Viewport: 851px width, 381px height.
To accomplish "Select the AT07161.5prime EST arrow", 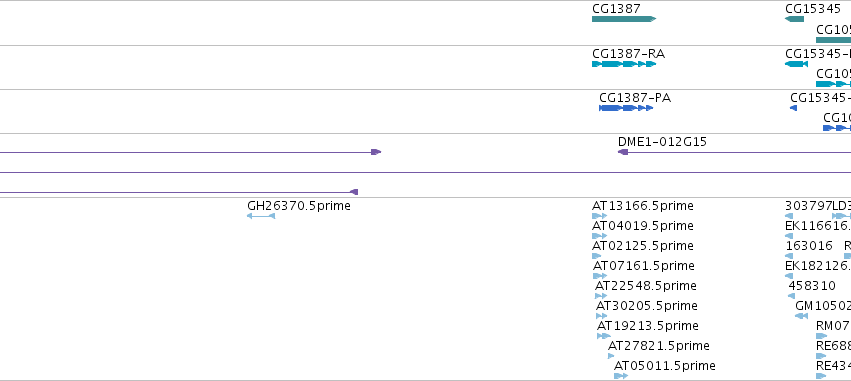I will pos(600,276).
